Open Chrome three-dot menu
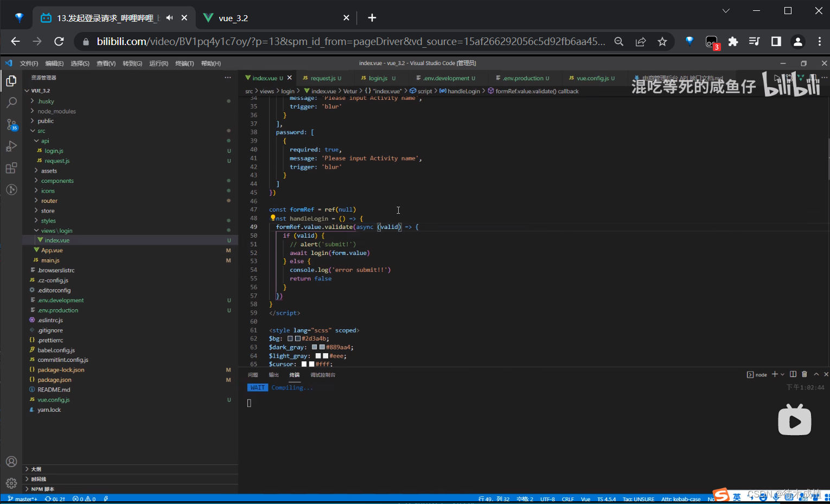830x504 pixels. 820,41
